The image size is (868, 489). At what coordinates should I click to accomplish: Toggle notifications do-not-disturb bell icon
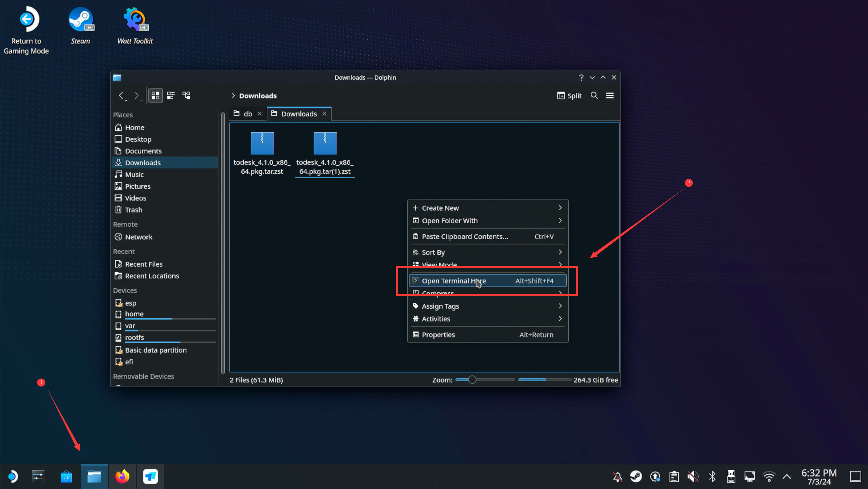click(617, 476)
